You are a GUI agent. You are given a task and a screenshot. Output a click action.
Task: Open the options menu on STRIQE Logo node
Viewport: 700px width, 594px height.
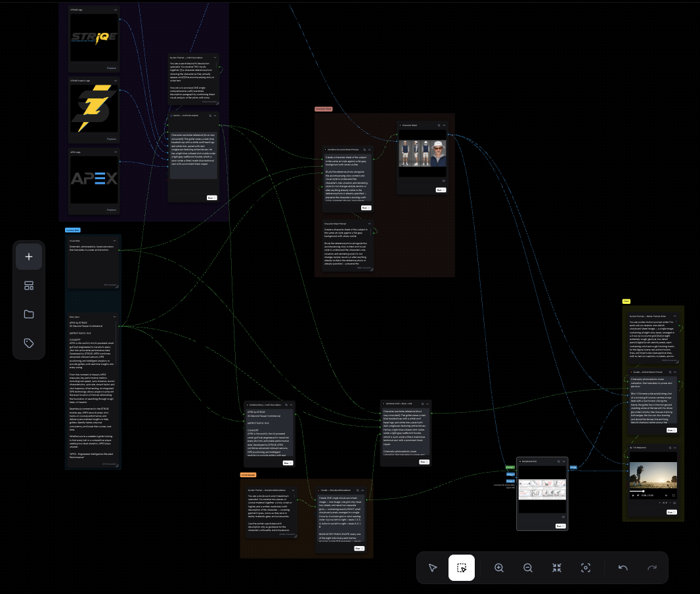tap(116, 9)
